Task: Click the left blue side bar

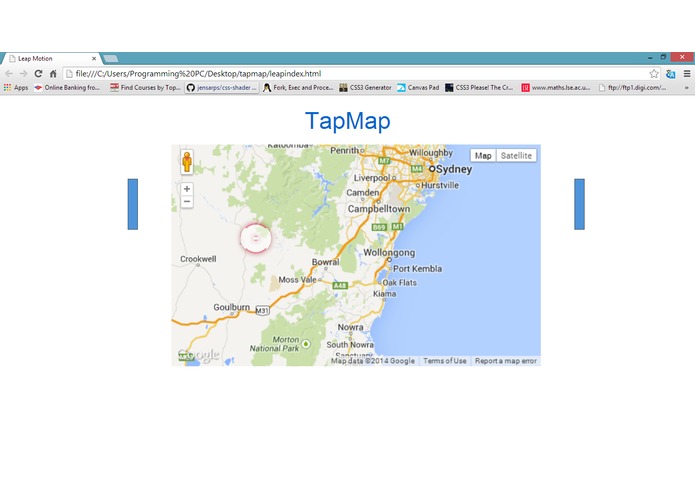Action: pyautogui.click(x=133, y=204)
